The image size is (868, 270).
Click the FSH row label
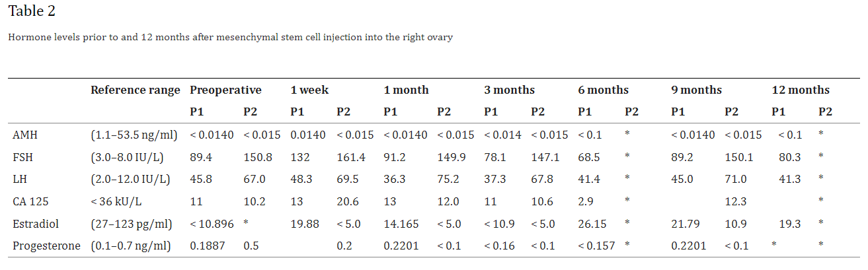click(22, 157)
